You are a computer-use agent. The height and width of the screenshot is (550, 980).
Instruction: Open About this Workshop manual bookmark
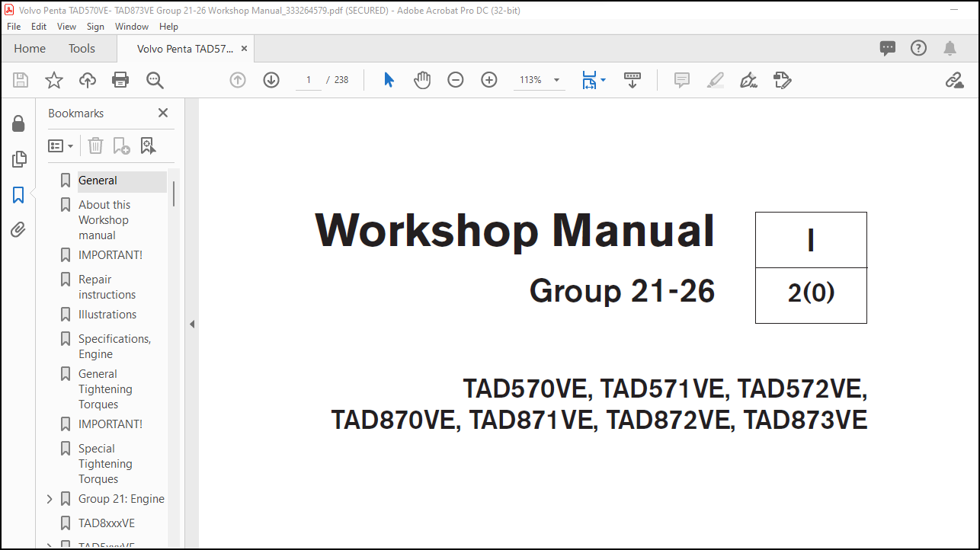[x=104, y=220]
